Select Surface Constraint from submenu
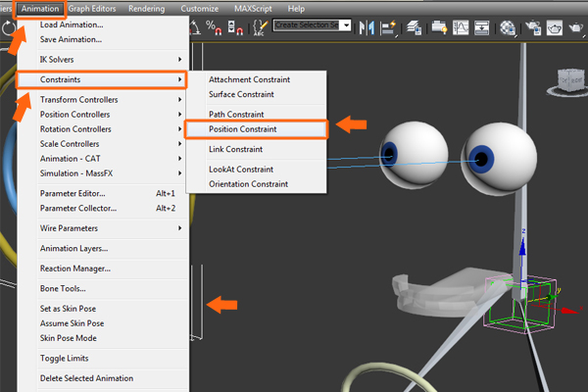Screen dimensions: 588x392 [x=256, y=94]
